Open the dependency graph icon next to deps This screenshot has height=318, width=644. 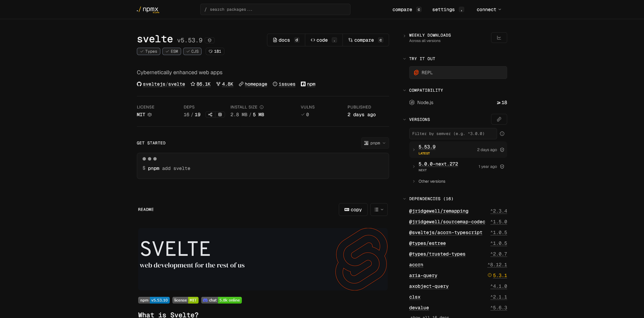click(x=210, y=115)
